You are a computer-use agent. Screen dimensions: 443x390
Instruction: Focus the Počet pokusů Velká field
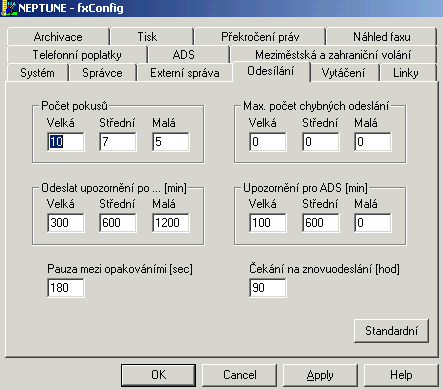[x=66, y=142]
